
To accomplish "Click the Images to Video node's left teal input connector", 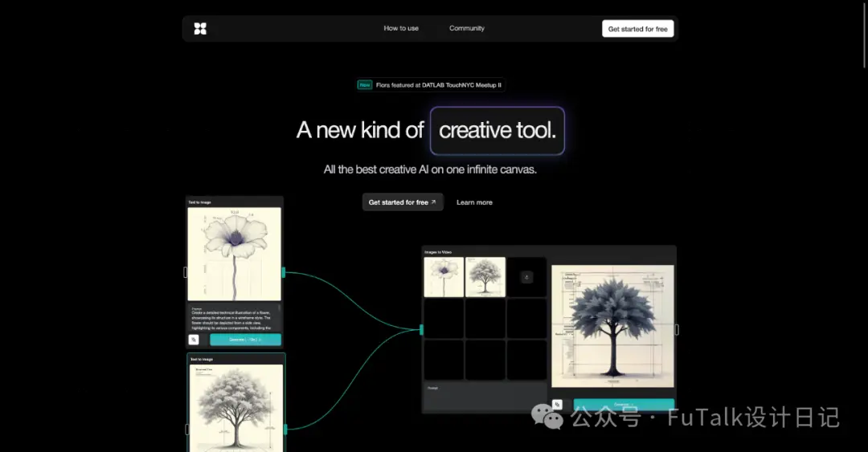I will click(421, 330).
